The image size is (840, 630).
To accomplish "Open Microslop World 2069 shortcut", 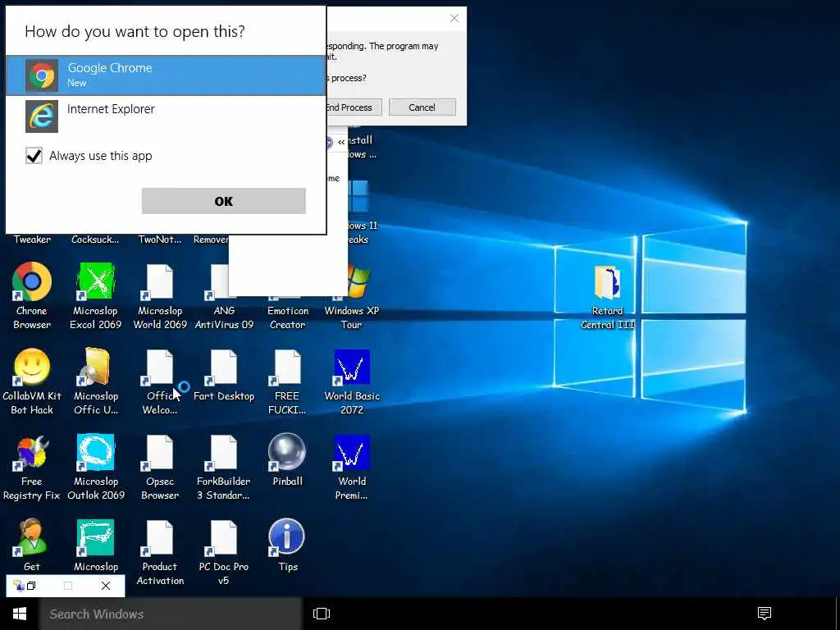I will [160, 295].
